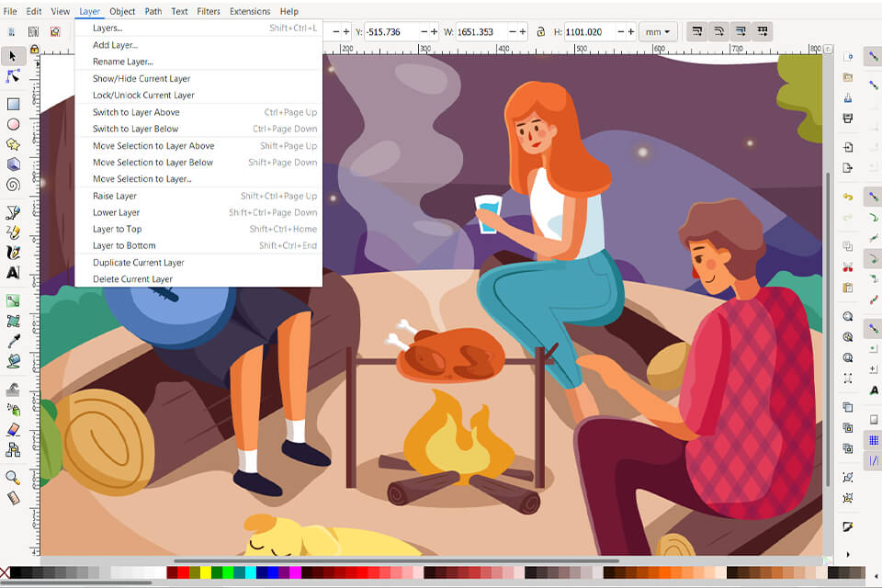The image size is (882, 588).
Task: Select the Spiral tool
Action: 13,184
